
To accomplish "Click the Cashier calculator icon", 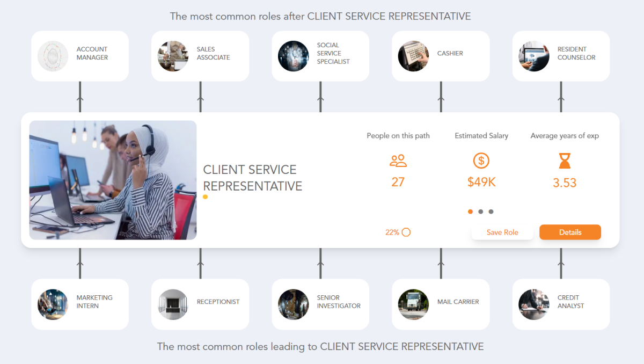I will tap(413, 56).
